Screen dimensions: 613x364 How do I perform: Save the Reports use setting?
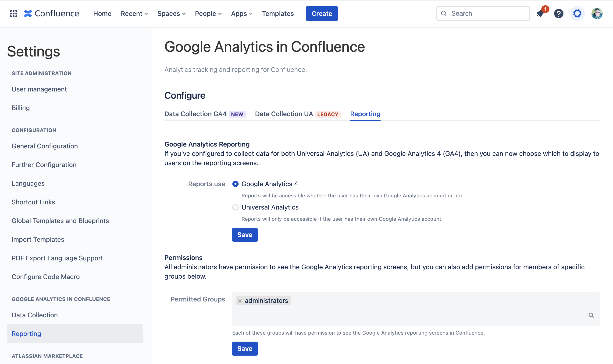click(x=245, y=235)
